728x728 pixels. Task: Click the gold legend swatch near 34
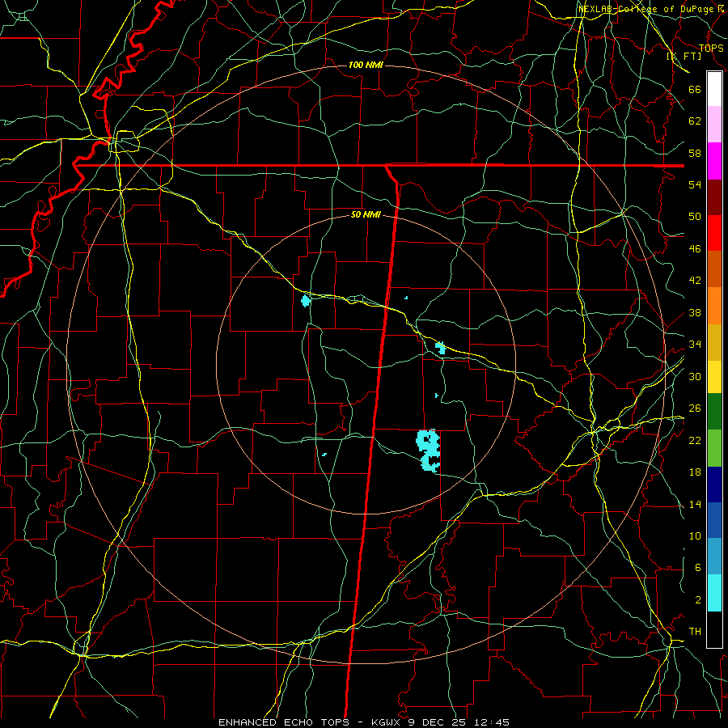714,342
